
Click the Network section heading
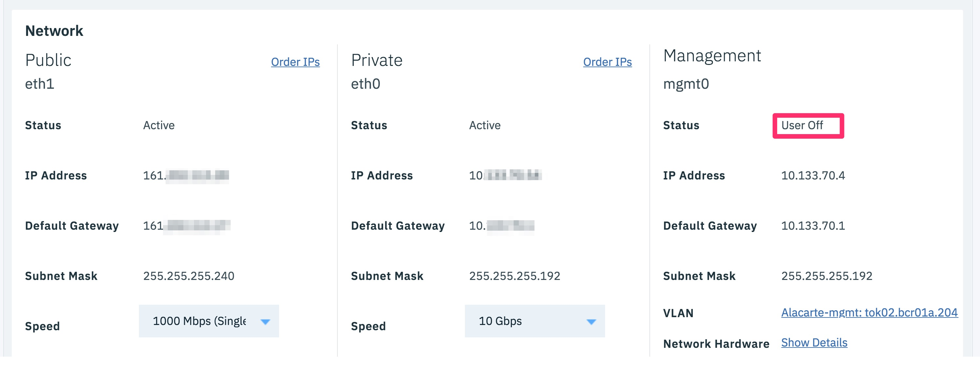click(54, 30)
